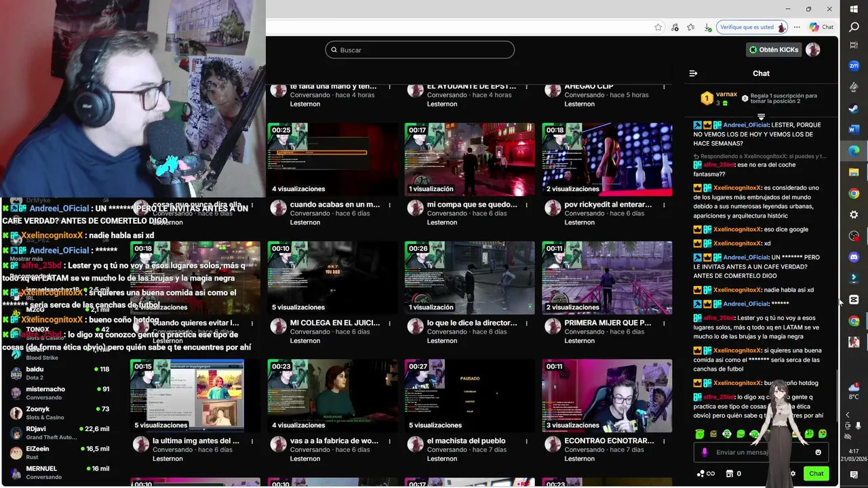Open the Windows Start button
868x488 pixels.
pos(854,7)
